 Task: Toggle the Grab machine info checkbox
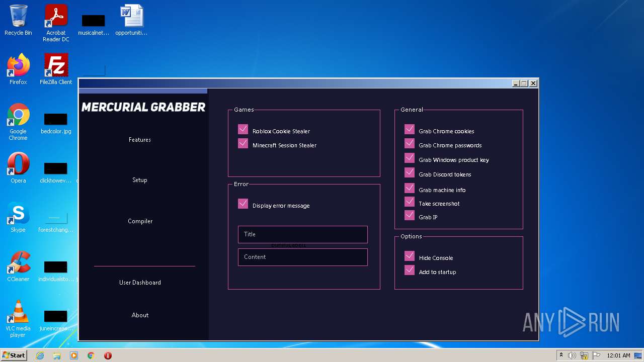410,188
